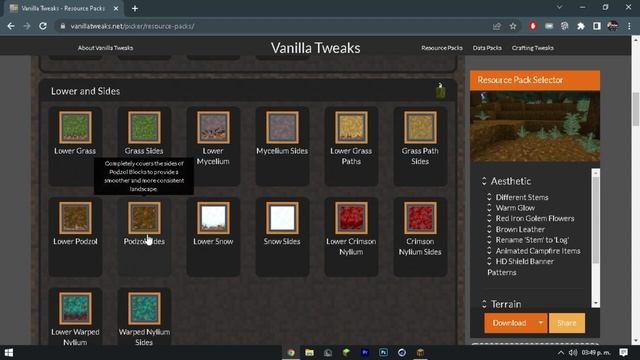
Task: Toggle the Podzol Sides pack icon
Action: point(144,218)
